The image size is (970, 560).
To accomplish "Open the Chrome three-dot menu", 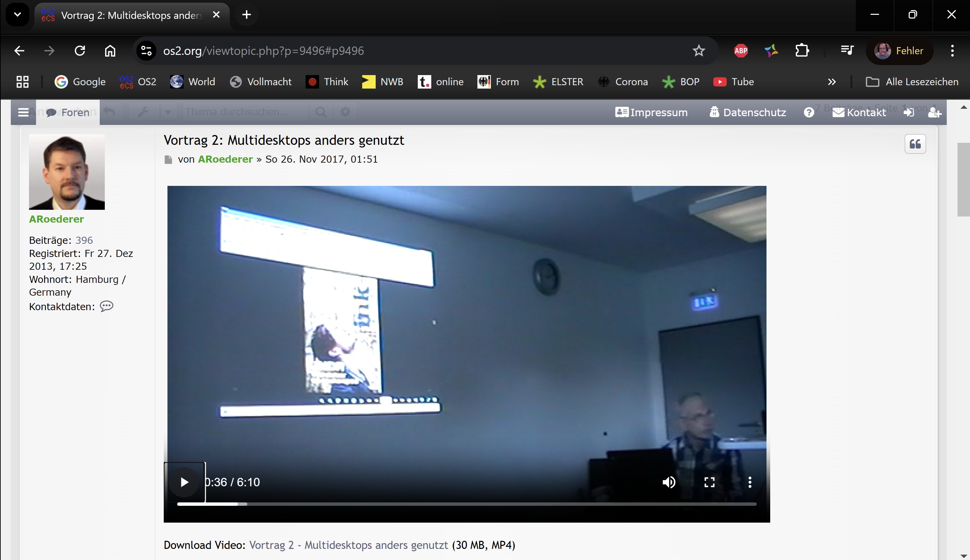I will [x=952, y=51].
